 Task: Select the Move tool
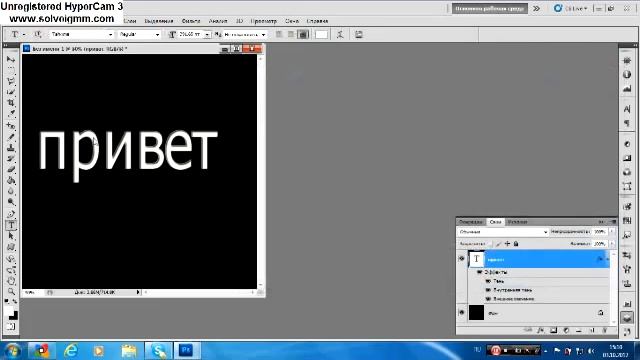pyautogui.click(x=11, y=60)
